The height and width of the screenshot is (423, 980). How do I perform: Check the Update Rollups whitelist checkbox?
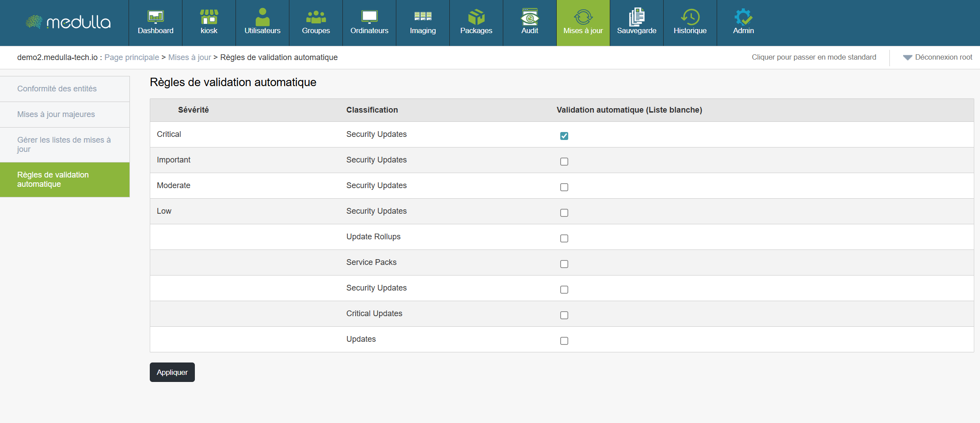[x=564, y=238]
